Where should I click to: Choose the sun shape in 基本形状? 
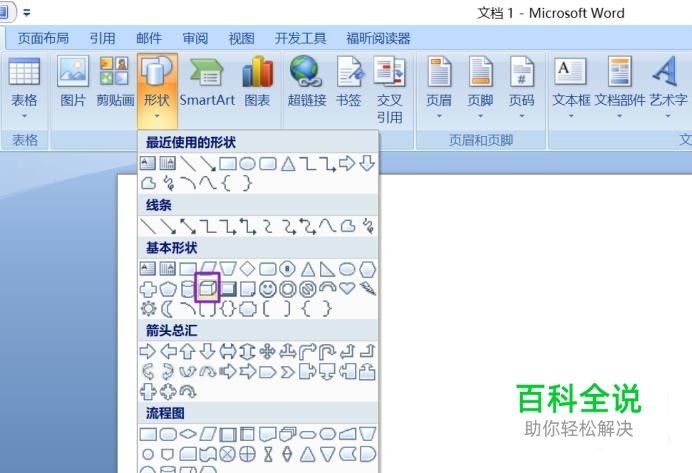[x=148, y=308]
